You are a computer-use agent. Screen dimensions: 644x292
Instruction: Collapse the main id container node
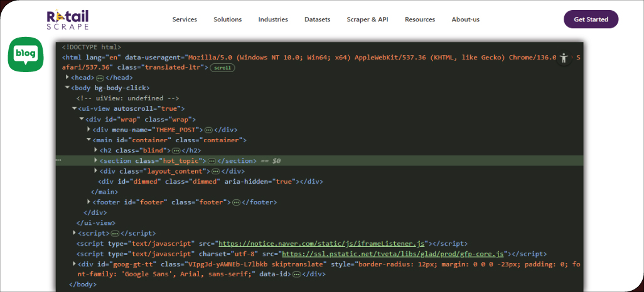89,140
